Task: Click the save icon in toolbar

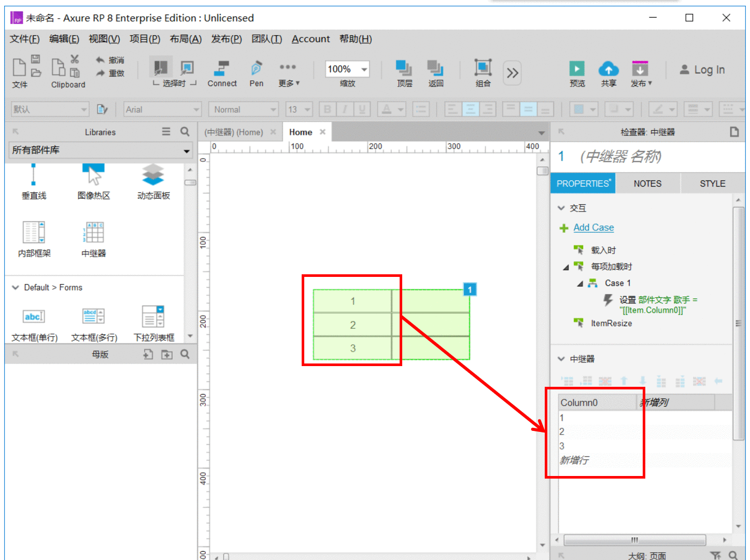Action: coord(36,59)
